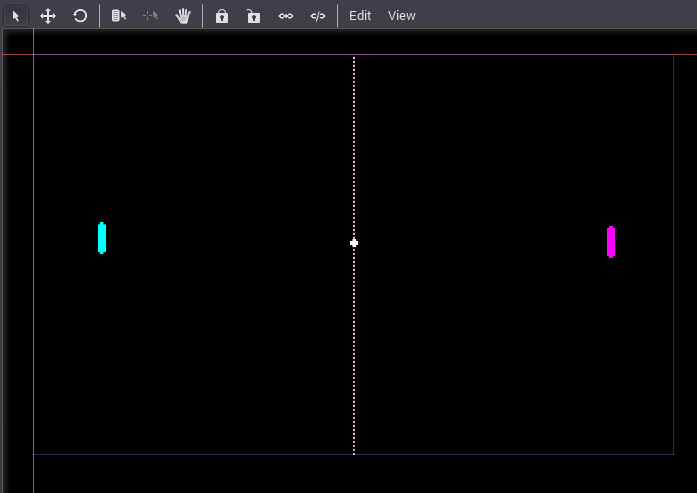Unlock the selected node with open padlock

pyautogui.click(x=254, y=16)
